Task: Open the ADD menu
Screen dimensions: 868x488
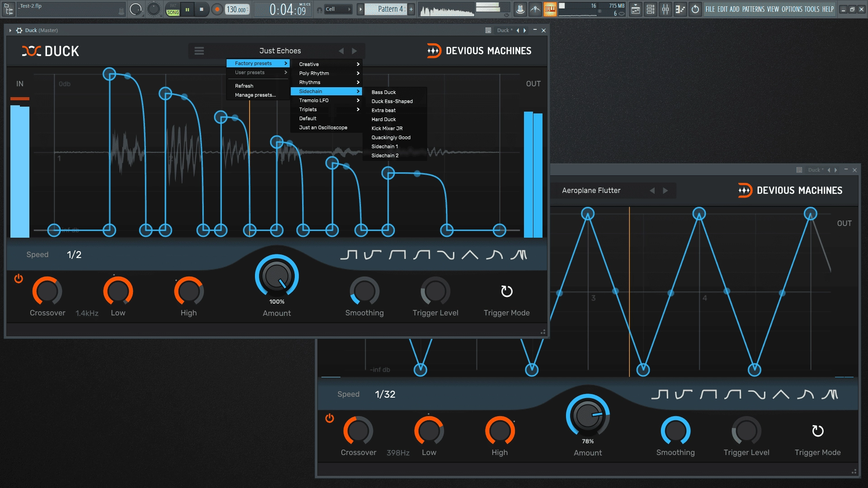Action: [x=735, y=9]
